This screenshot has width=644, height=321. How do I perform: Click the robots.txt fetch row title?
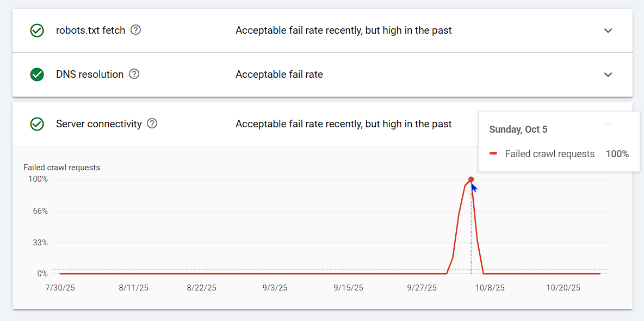point(90,30)
